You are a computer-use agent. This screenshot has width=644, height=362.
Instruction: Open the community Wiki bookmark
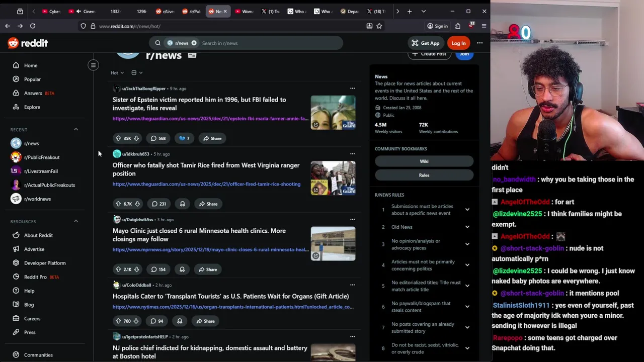424,161
